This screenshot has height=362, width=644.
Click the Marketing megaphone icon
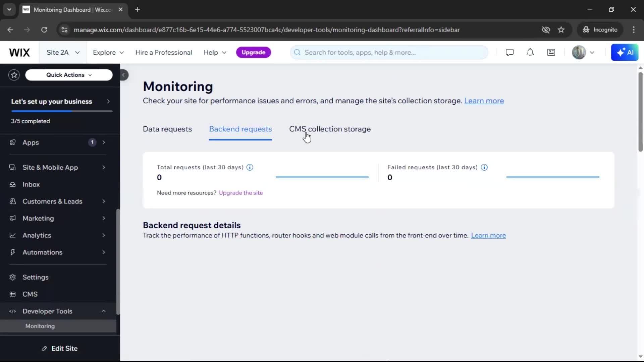click(x=13, y=219)
